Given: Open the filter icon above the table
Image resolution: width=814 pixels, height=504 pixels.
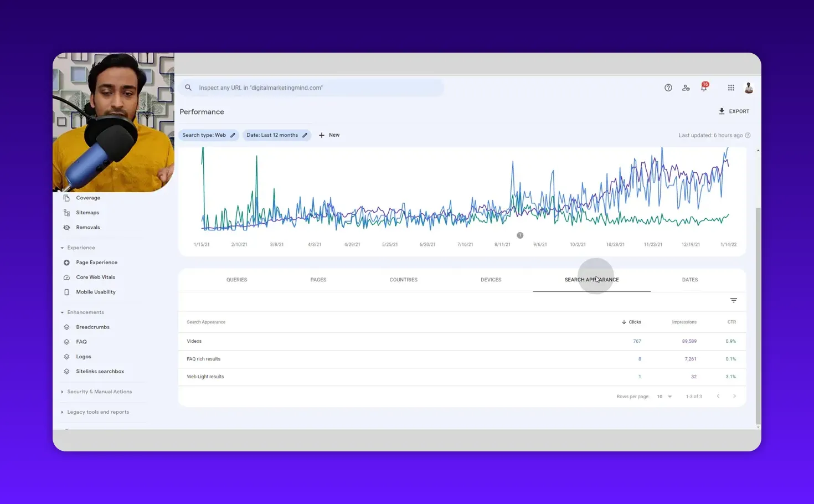Looking at the screenshot, I should coord(733,300).
